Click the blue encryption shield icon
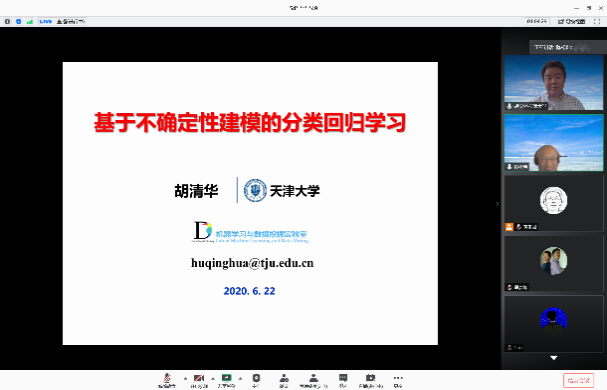 [x=18, y=21]
